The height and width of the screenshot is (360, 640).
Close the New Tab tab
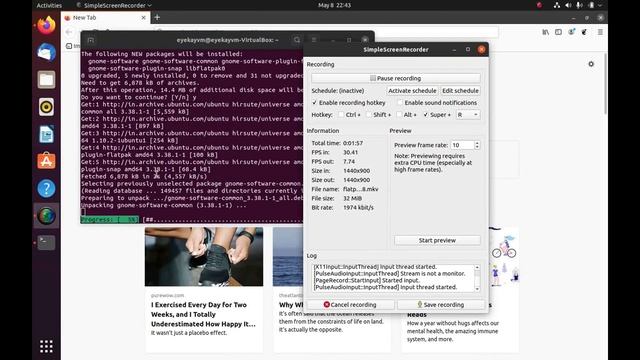coord(143,18)
